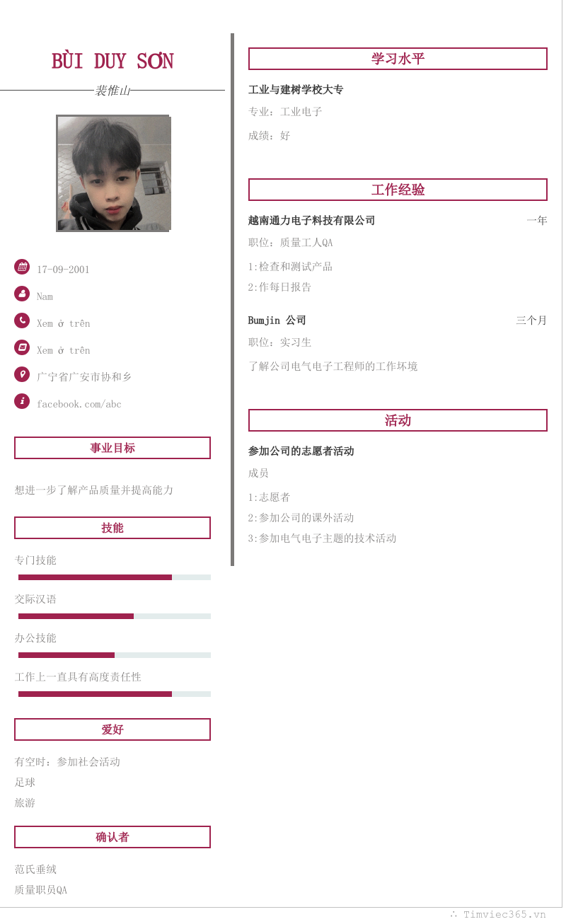Select the 活动 section header
Image resolution: width=566 pixels, height=924 pixels.
(398, 420)
